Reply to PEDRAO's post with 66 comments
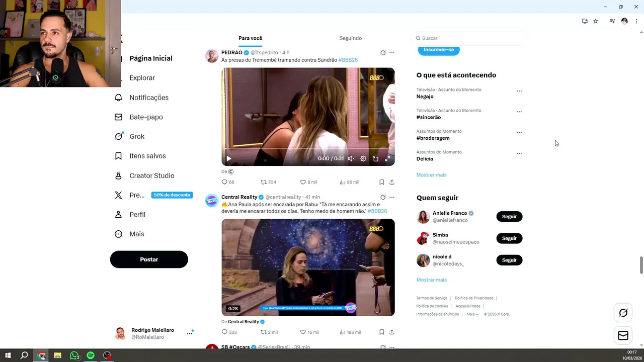Image resolution: width=644 pixels, height=362 pixels. (224, 182)
